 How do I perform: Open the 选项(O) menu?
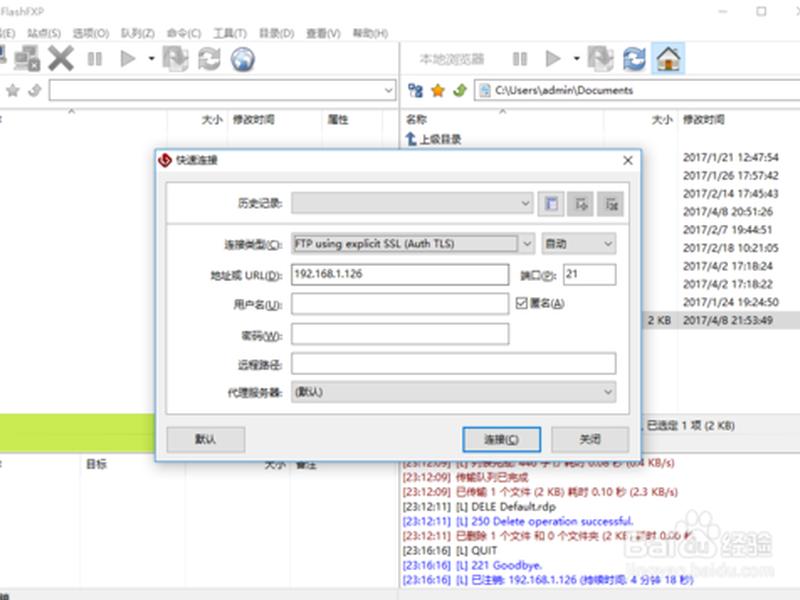(x=91, y=34)
